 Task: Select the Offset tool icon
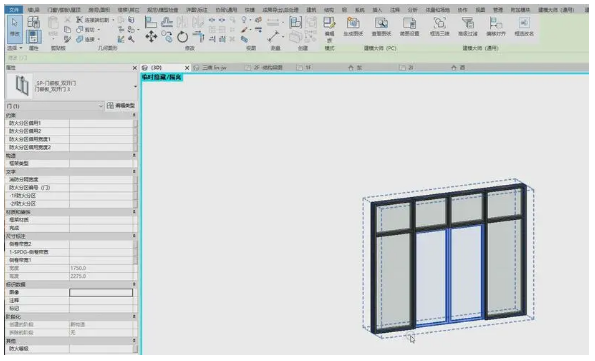(167, 22)
